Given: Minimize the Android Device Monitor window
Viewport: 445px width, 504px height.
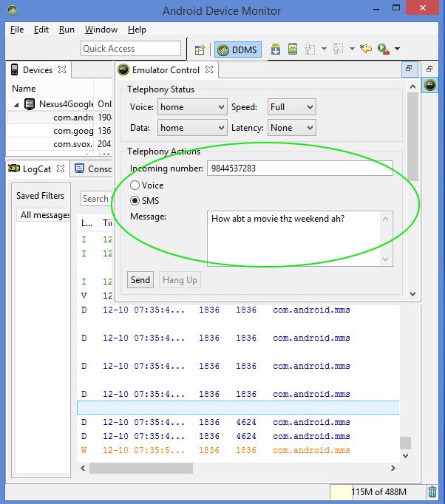Looking at the screenshot, I should point(376,10).
